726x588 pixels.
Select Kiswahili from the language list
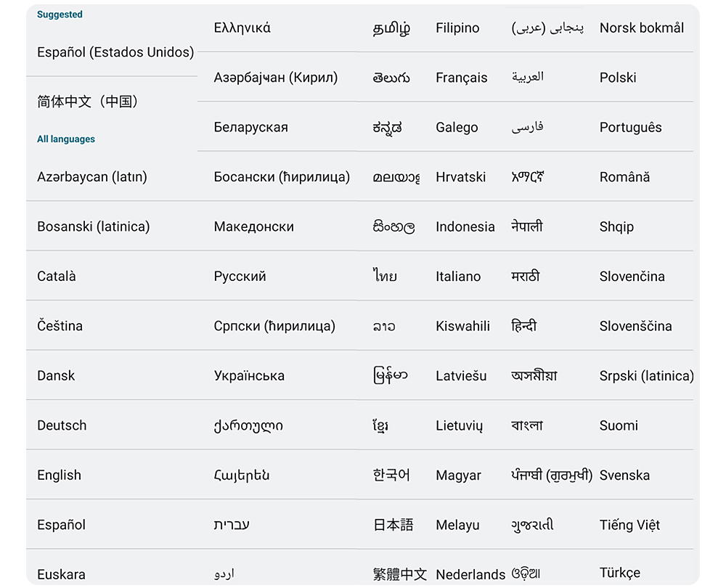[x=463, y=326]
